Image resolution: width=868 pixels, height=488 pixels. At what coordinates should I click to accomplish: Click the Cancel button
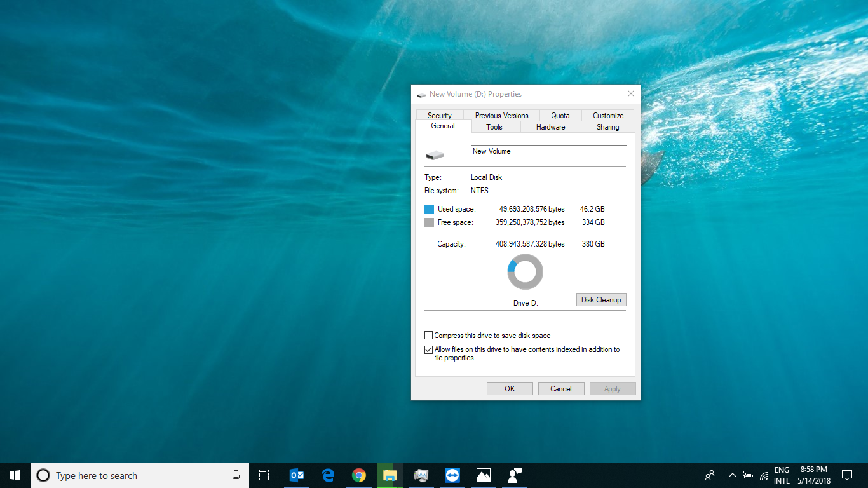560,389
